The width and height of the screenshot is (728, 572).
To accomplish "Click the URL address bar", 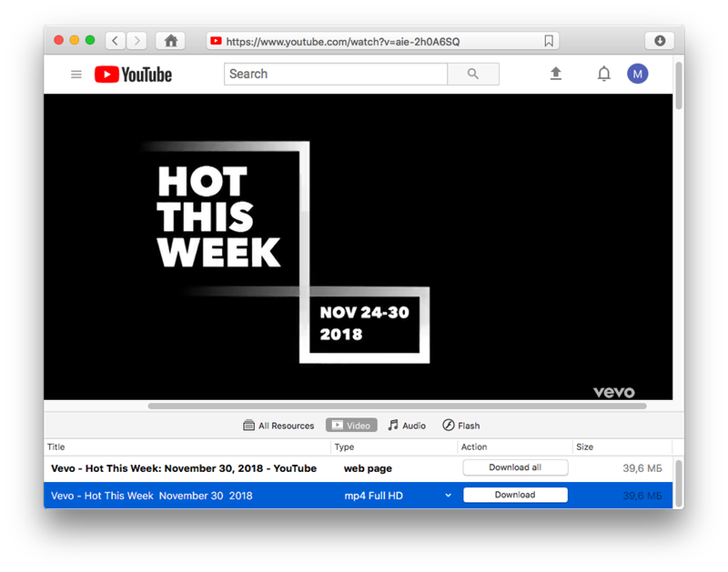I will [x=382, y=41].
